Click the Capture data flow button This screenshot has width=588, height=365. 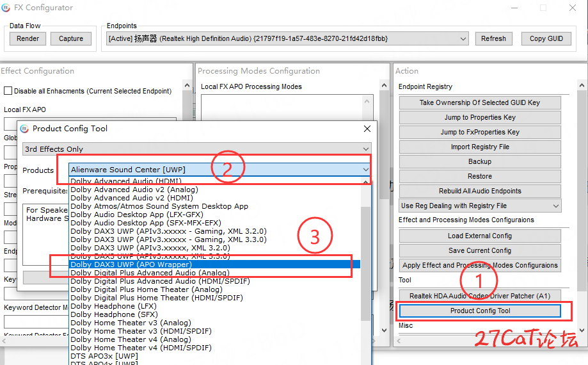[71, 38]
